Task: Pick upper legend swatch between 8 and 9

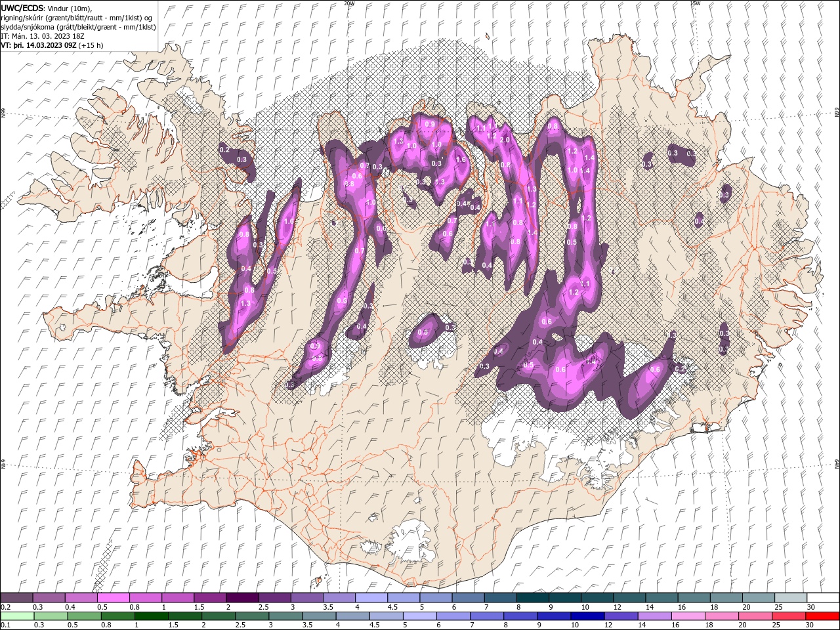Action: point(533,597)
